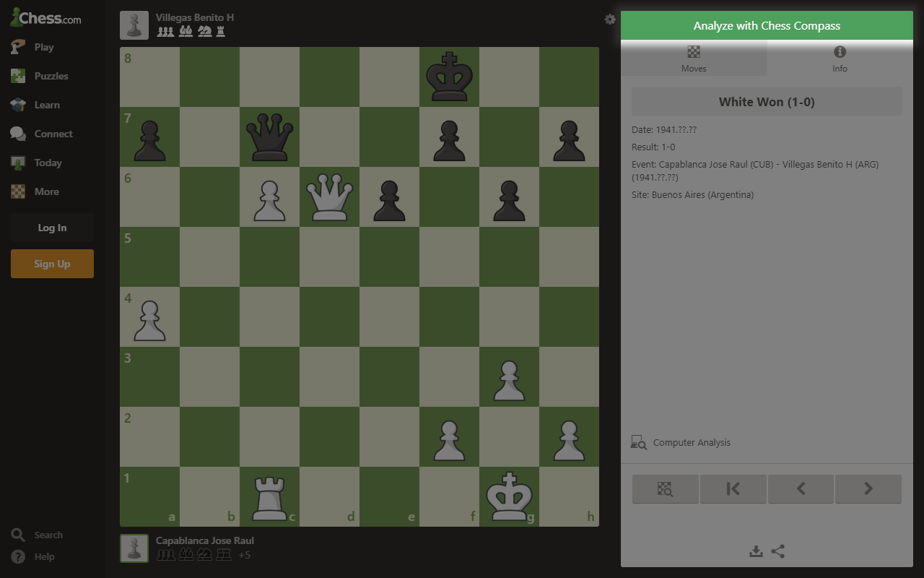Select the Today icon in the sidebar

click(x=18, y=163)
